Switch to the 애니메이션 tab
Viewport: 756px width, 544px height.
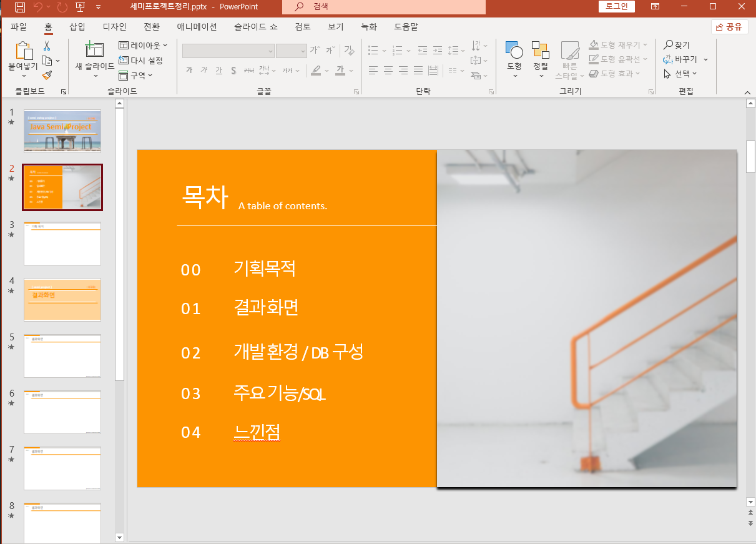197,27
